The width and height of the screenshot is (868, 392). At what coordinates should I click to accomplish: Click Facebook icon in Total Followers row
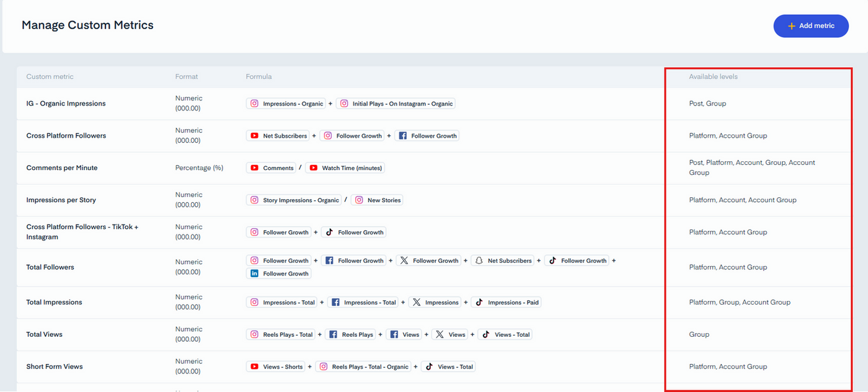tap(329, 261)
